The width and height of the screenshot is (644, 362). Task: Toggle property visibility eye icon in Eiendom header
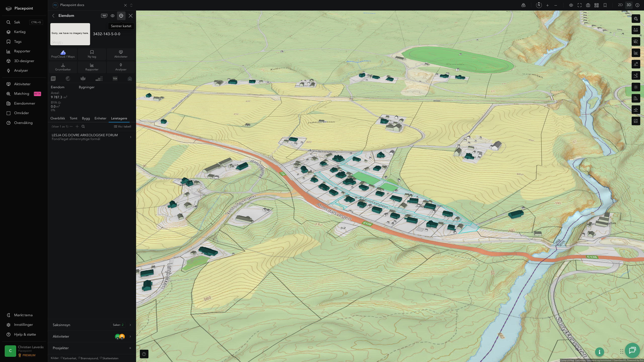112,16
